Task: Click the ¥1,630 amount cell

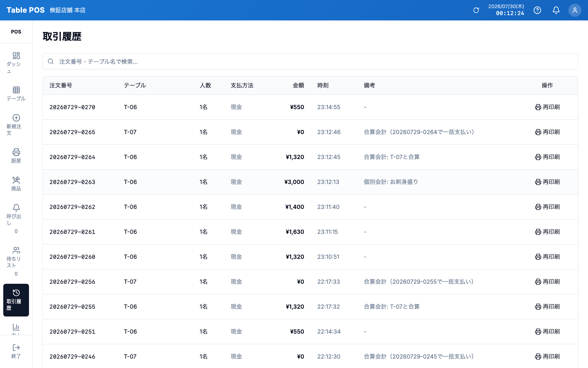Action: click(295, 232)
